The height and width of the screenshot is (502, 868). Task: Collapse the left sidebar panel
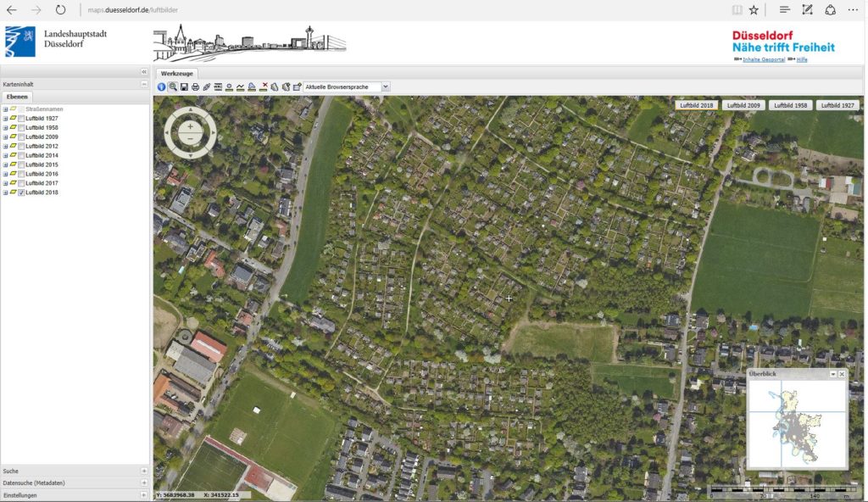coord(144,72)
